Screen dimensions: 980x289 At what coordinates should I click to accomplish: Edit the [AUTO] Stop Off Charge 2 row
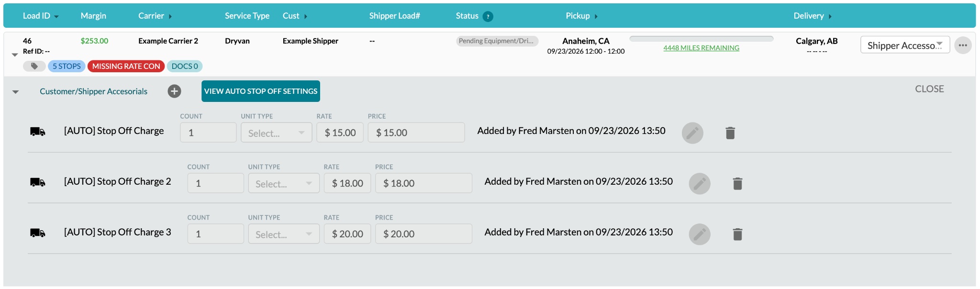coord(700,184)
